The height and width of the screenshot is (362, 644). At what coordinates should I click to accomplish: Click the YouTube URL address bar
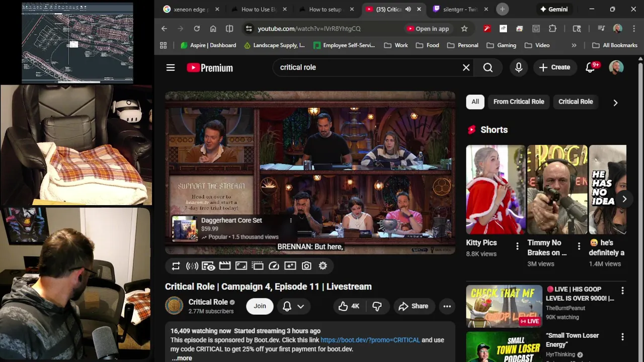coord(308,29)
